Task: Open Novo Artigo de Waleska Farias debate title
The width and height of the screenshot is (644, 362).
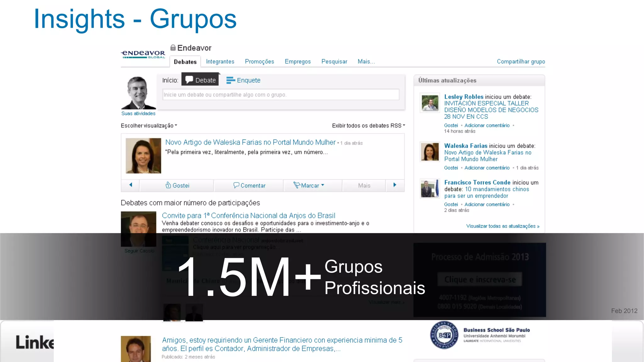Action: (250, 142)
